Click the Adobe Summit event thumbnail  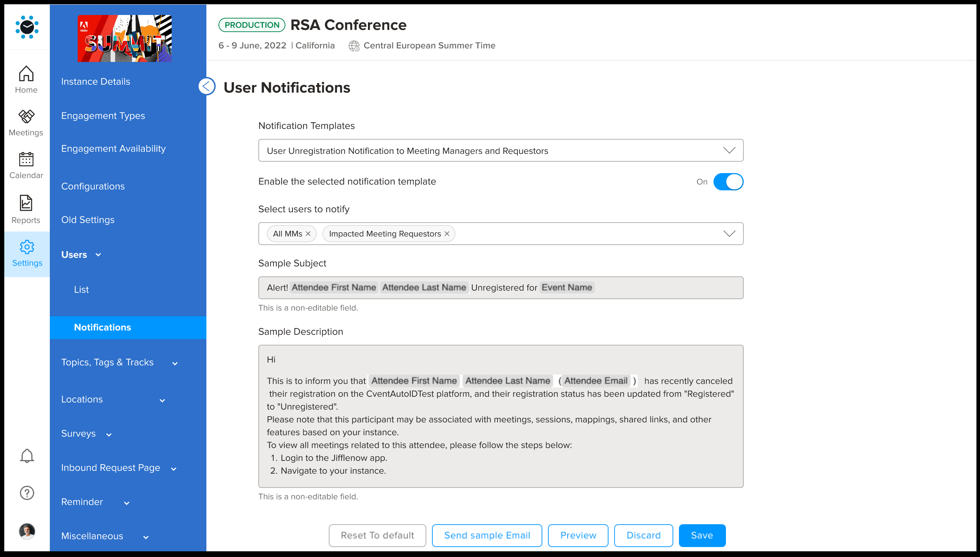coord(125,38)
